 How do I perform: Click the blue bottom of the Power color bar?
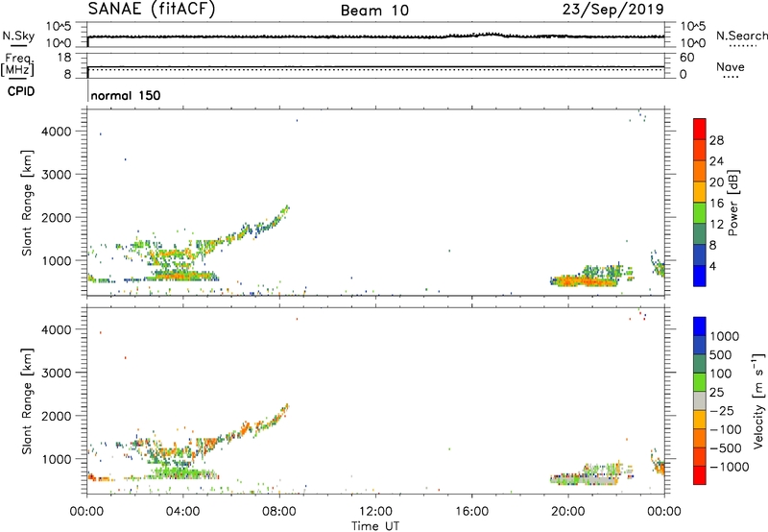pyautogui.click(x=700, y=276)
